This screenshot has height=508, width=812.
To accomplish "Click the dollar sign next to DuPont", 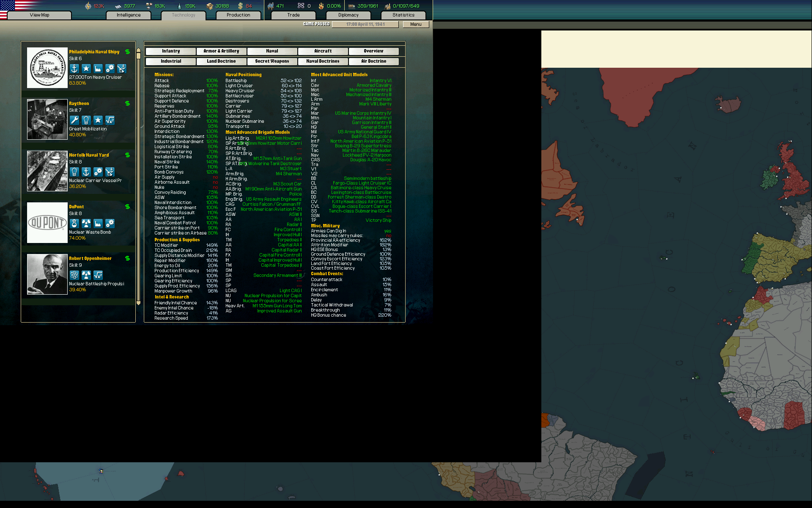I will coord(127,207).
